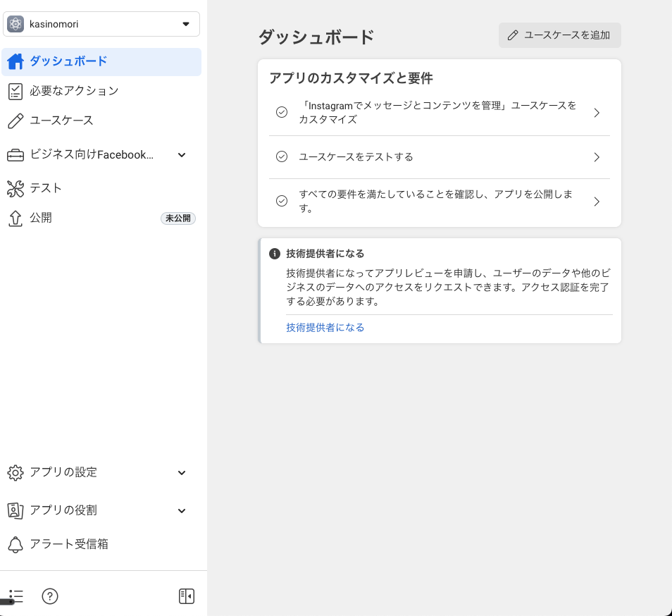This screenshot has width=672, height=616.
Task: Expand the アプリの設定 settings section
Action: tap(182, 472)
